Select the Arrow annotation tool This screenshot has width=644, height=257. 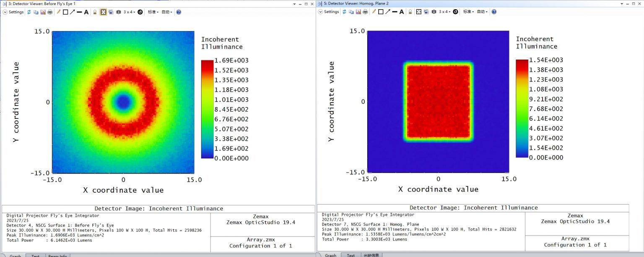pyautogui.click(x=73, y=12)
